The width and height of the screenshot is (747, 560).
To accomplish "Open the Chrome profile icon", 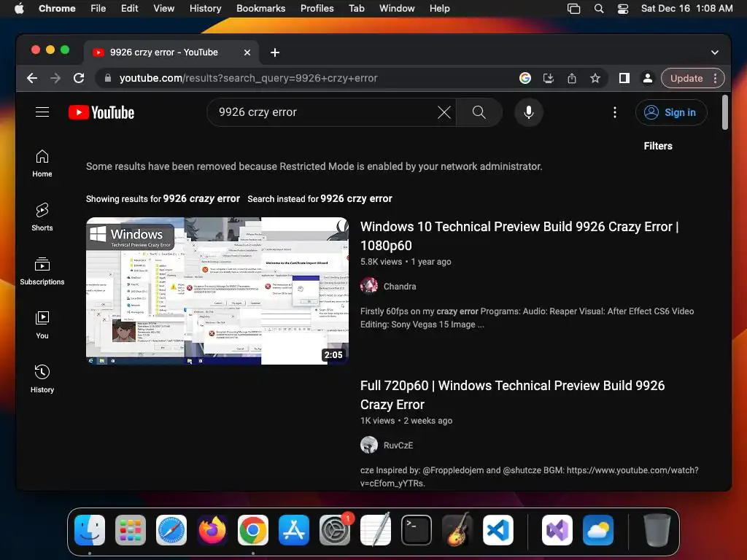I will point(648,78).
